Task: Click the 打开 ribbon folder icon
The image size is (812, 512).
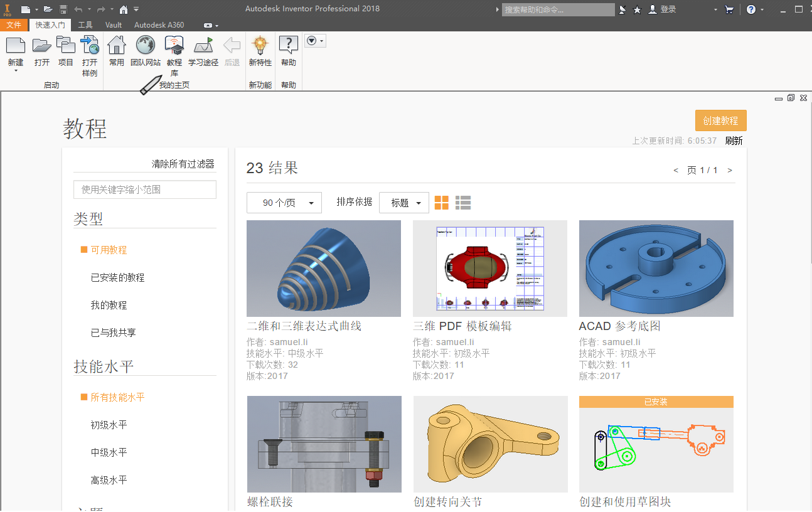Action: [42, 45]
